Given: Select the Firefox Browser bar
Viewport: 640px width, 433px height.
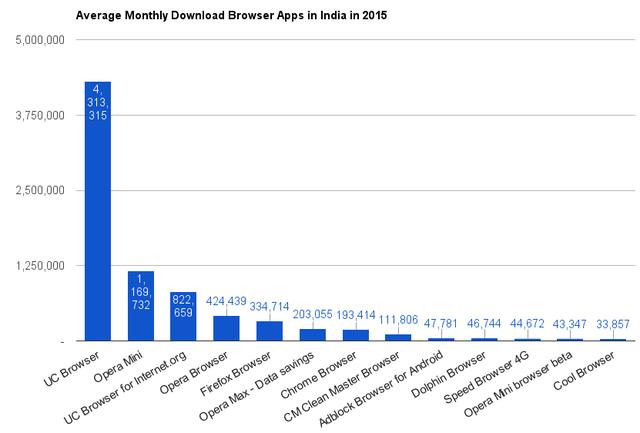Looking at the screenshot, I should (x=269, y=331).
